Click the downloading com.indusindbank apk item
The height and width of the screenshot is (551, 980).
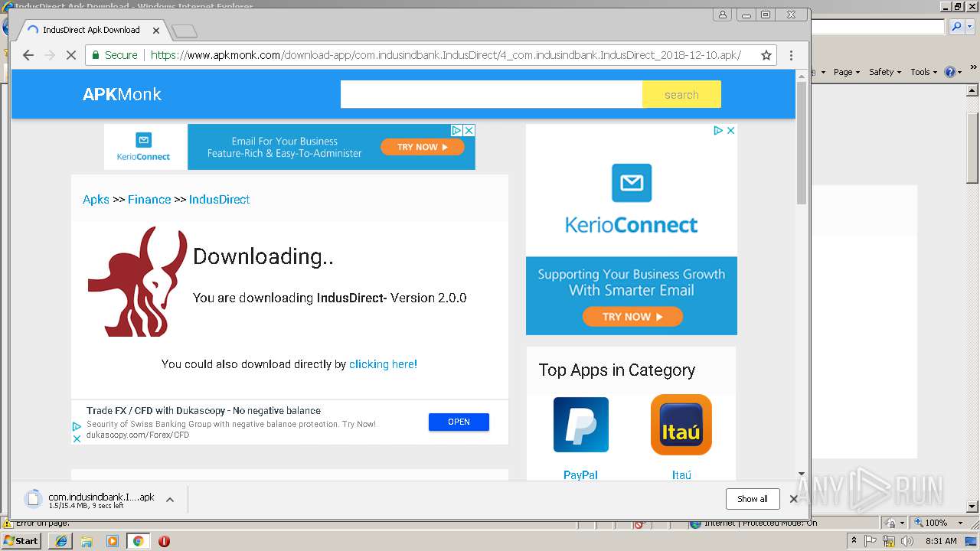point(92,500)
